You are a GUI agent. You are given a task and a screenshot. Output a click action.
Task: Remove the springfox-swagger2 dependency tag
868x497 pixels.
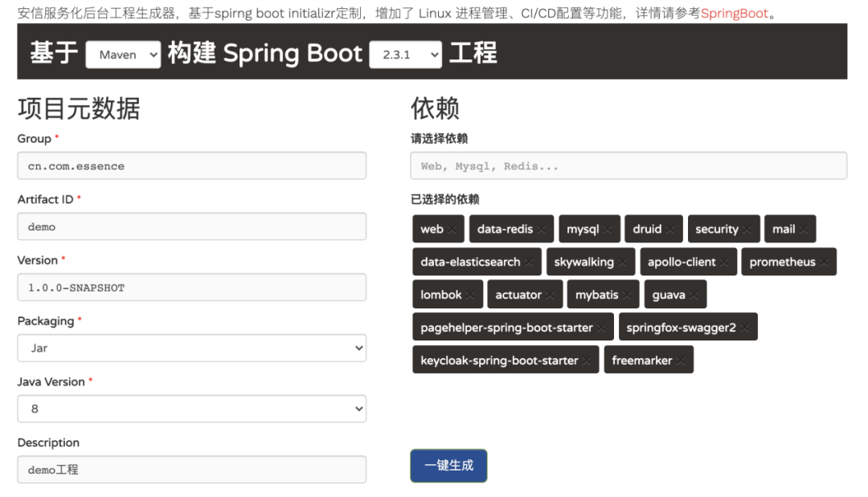coord(745,328)
